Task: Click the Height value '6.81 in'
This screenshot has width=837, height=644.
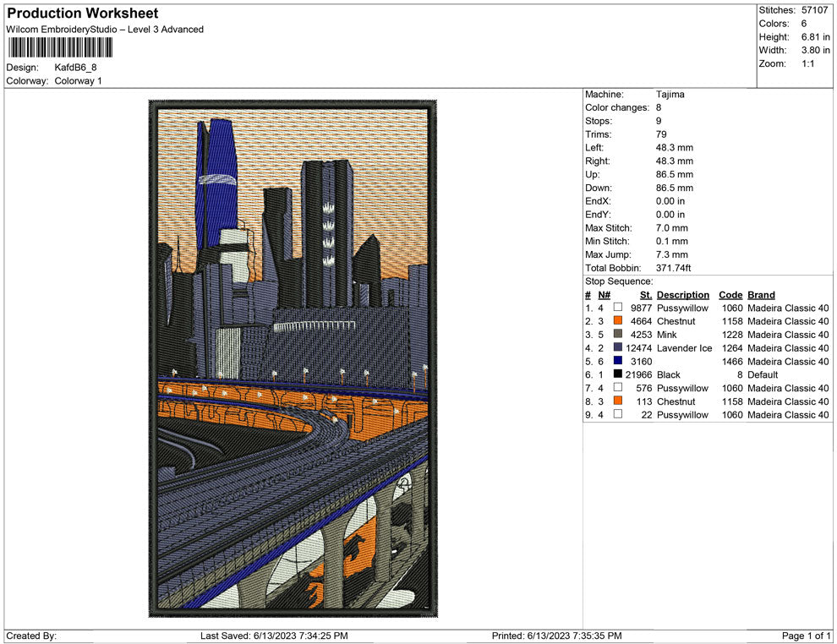Action: [815, 37]
